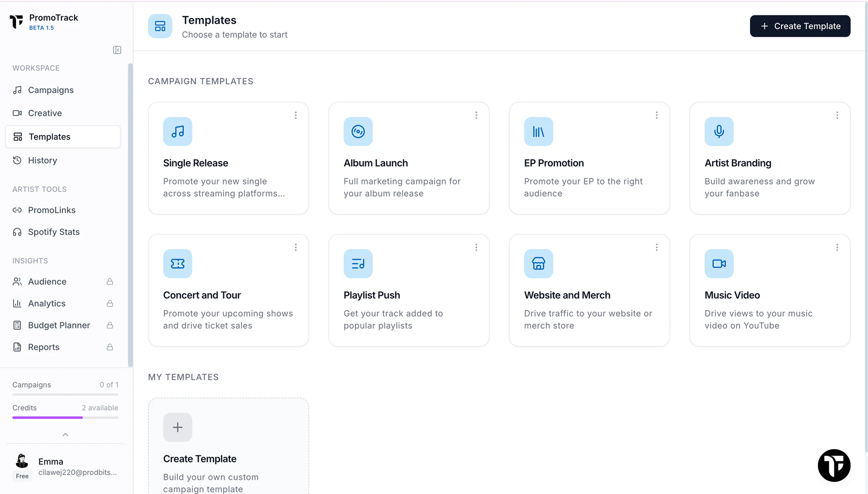The height and width of the screenshot is (494, 868).
Task: Open the PromoTrack chat bubble logo
Action: click(x=834, y=465)
